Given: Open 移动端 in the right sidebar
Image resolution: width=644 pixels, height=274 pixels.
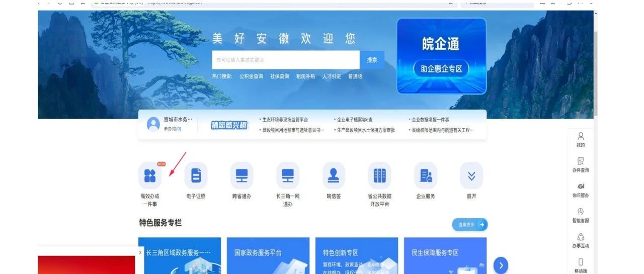Looking at the screenshot, I should pyautogui.click(x=581, y=265).
